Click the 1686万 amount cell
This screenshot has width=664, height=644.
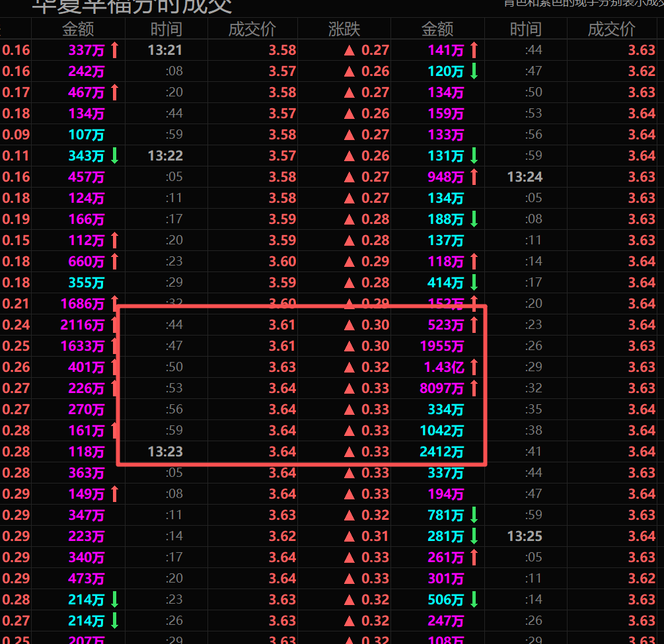click(x=83, y=304)
